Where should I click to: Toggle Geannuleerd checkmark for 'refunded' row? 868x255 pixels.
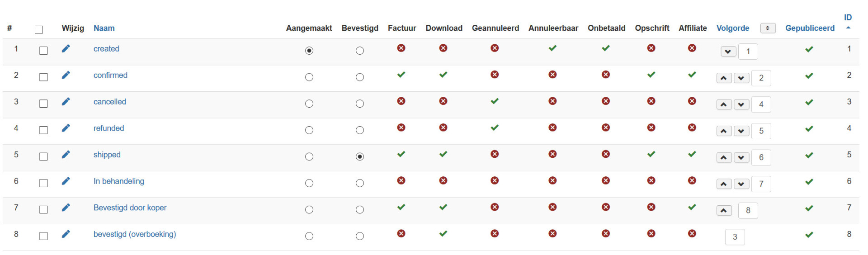(x=495, y=127)
